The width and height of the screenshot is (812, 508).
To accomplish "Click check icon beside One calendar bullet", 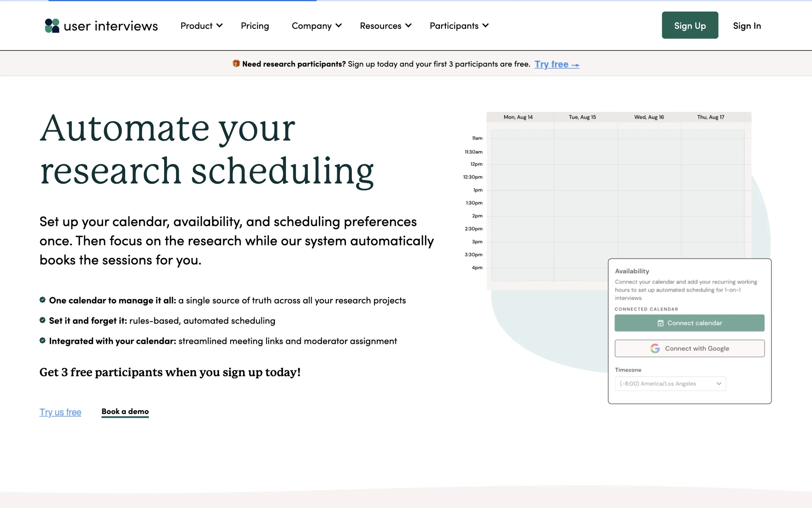I will click(x=42, y=300).
